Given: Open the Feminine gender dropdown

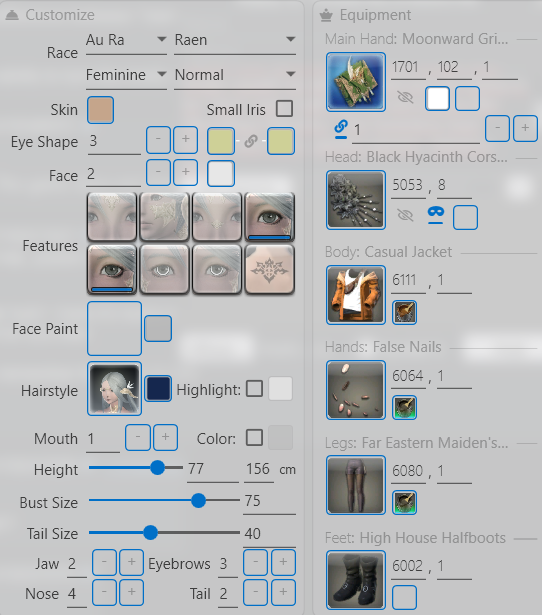Looking at the screenshot, I should [126, 75].
